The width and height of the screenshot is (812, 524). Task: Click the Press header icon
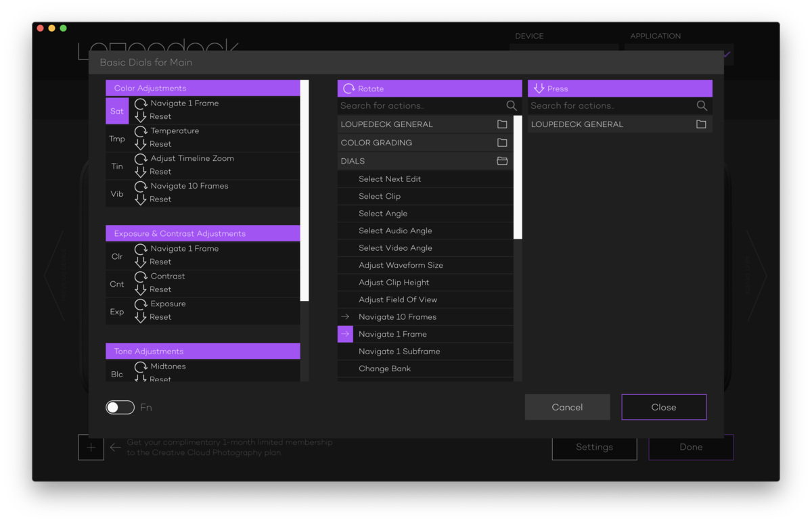[x=539, y=89]
